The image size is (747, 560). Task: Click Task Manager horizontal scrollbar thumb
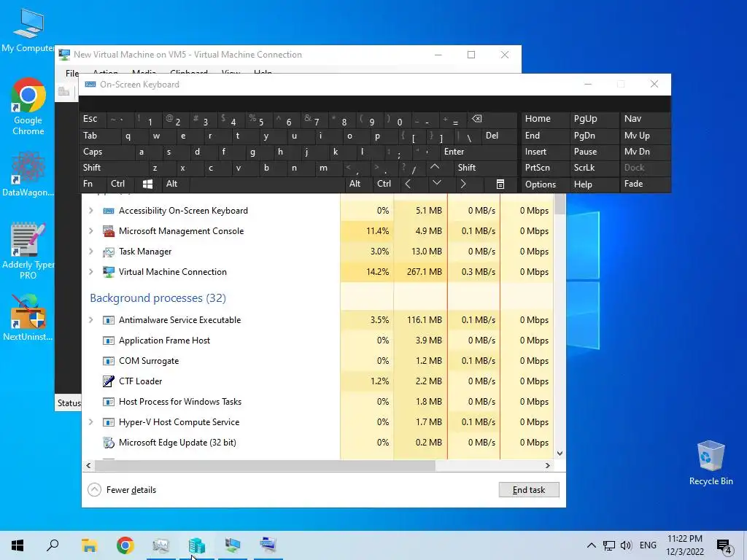pyautogui.click(x=265, y=466)
